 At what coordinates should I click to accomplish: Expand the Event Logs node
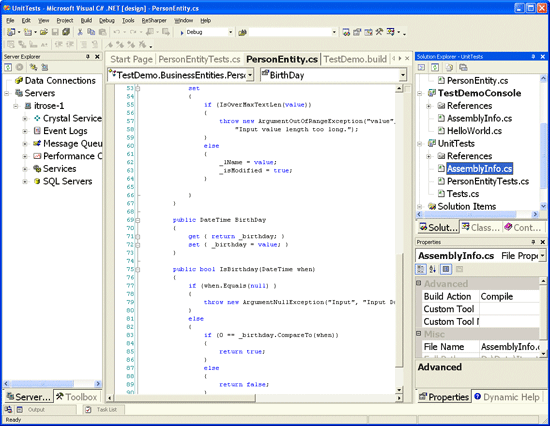coord(25,131)
